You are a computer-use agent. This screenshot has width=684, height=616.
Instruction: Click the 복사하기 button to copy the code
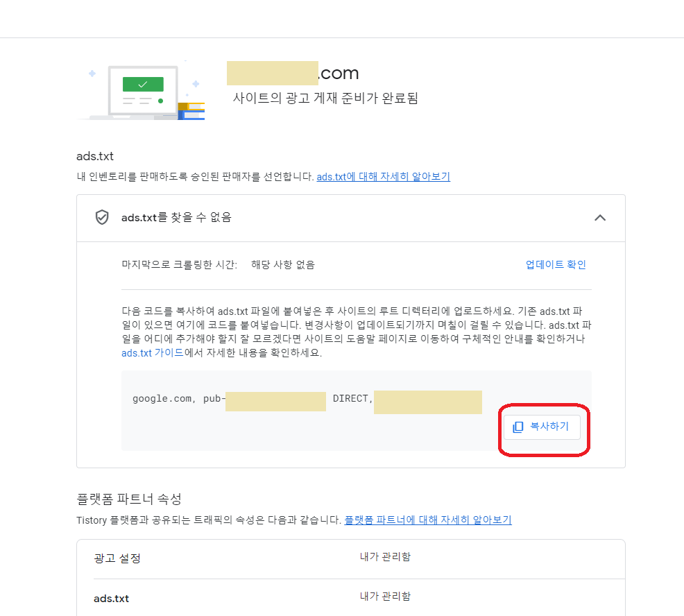point(542,427)
